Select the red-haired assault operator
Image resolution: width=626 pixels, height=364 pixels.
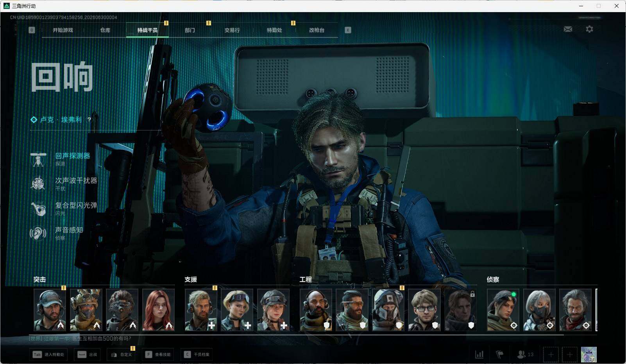click(158, 310)
